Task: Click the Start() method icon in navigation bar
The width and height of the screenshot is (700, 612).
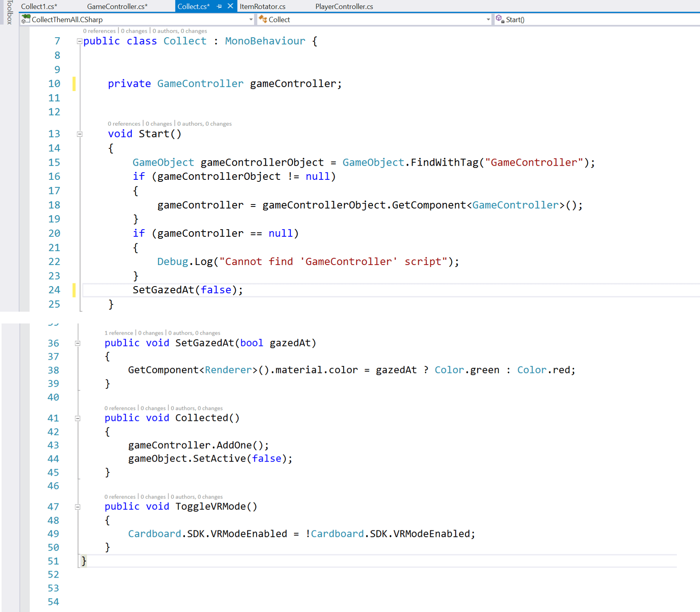Action: [499, 19]
